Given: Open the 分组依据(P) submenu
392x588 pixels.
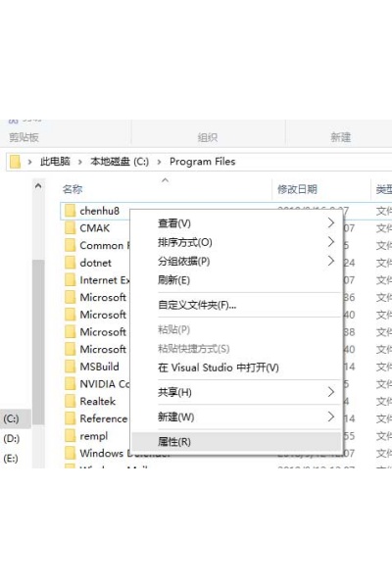Looking at the screenshot, I should 236,261.
